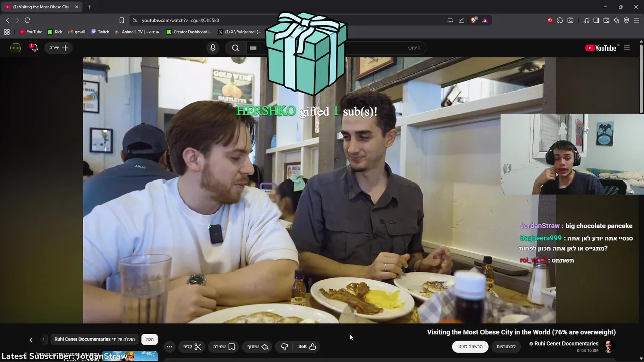Open the music note playlist icon
The width and height of the screenshot is (644, 362).
586,20
